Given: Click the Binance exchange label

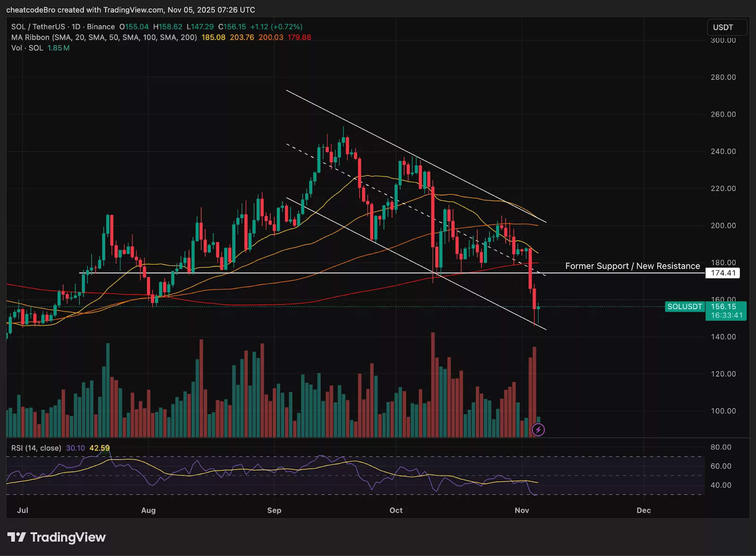Looking at the screenshot, I should coord(102,27).
